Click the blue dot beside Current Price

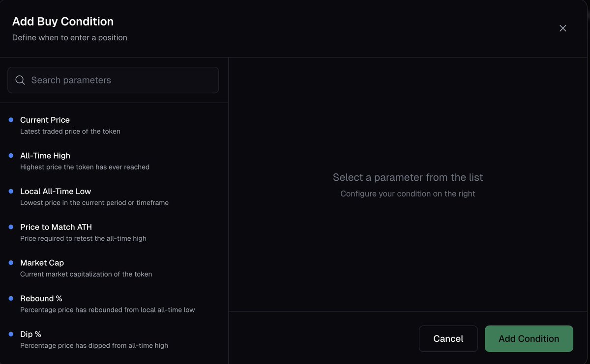11,120
